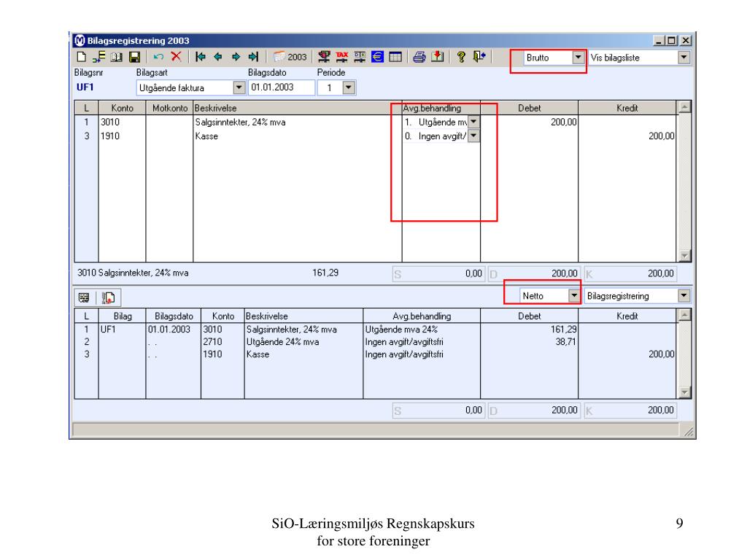Jump to the last voucher

(x=253, y=57)
